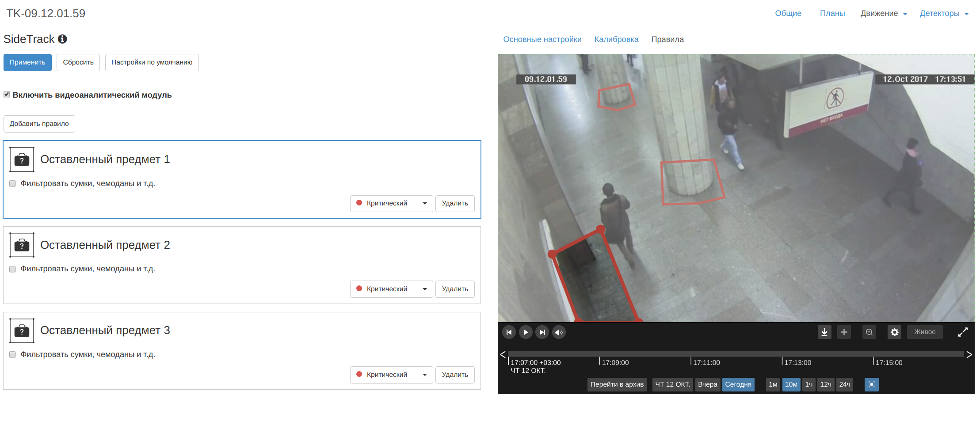Delete rule Оставленный предмет 2
The width and height of the screenshot is (980, 433).
(x=455, y=289)
